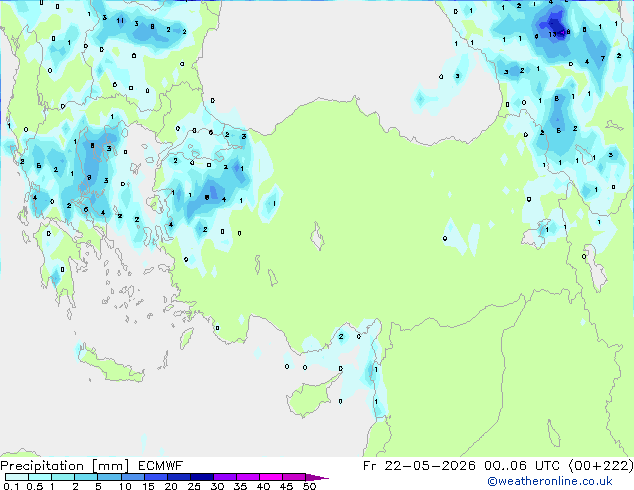Select the 5–10 mm legend color swatch
The width and height of the screenshot is (634, 490).
click(109, 477)
